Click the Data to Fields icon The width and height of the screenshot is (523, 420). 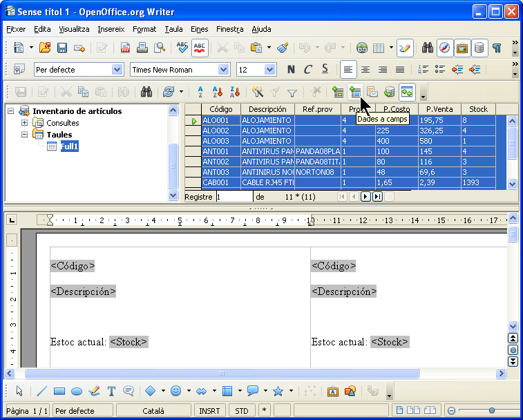(x=356, y=92)
